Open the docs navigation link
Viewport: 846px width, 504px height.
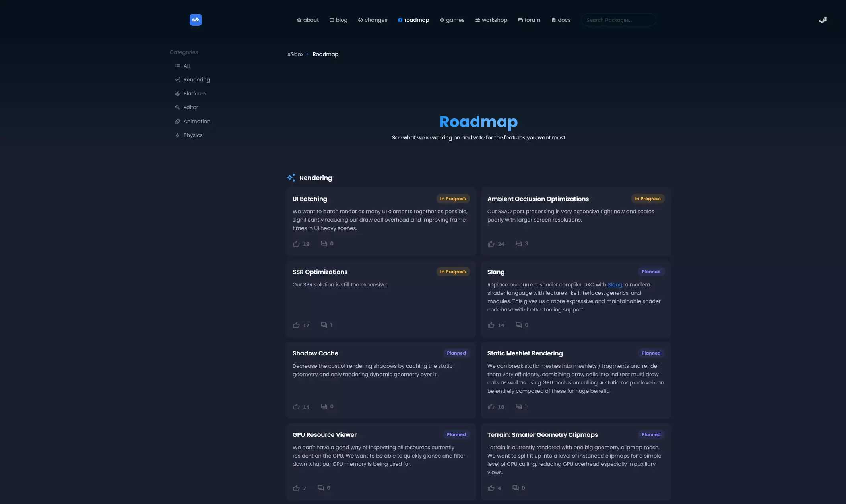(x=561, y=20)
